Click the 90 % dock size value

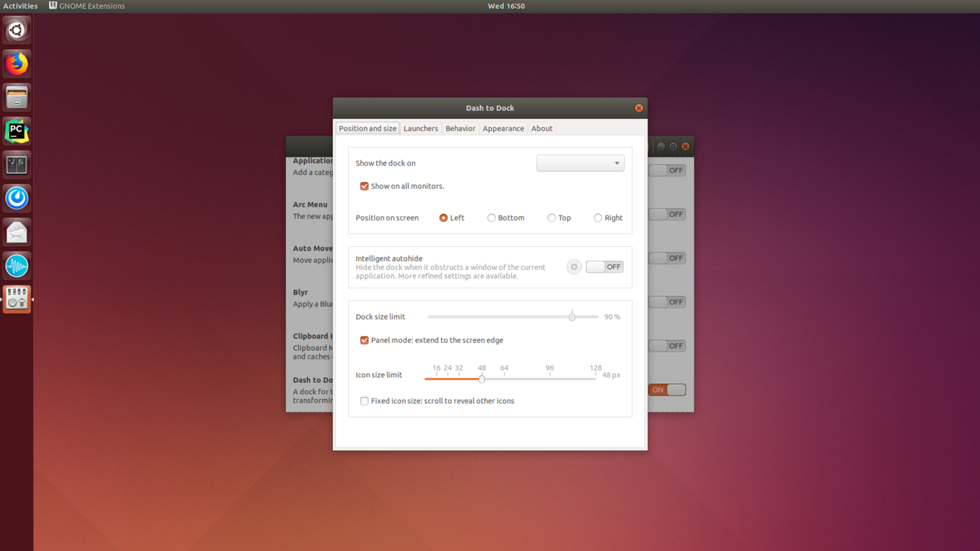pos(612,317)
